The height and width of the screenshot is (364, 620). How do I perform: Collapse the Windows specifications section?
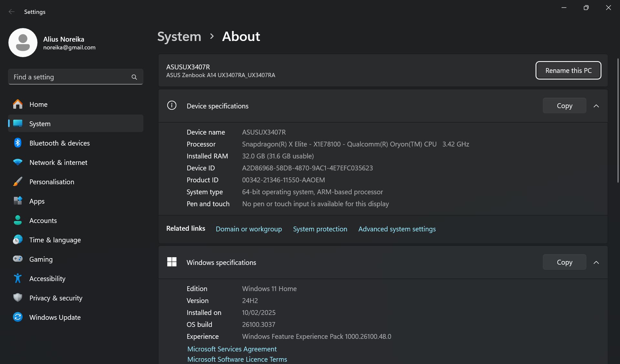pos(596,262)
